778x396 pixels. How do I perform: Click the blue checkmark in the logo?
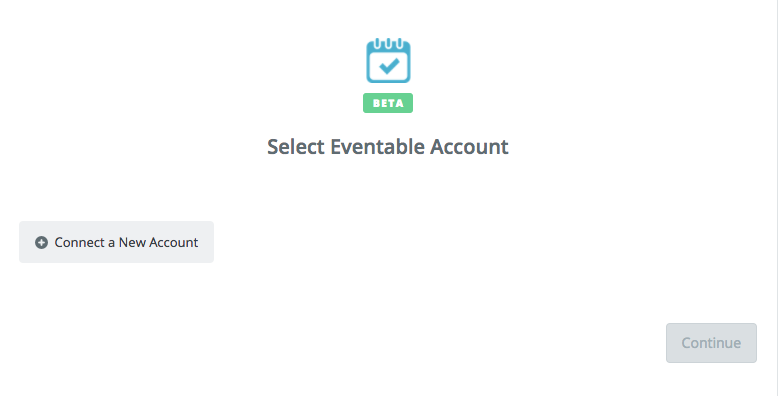point(389,66)
